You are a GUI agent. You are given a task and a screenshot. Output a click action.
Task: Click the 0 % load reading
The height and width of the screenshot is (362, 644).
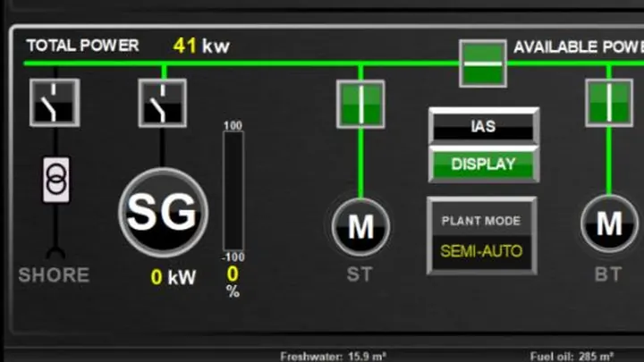[x=233, y=282]
